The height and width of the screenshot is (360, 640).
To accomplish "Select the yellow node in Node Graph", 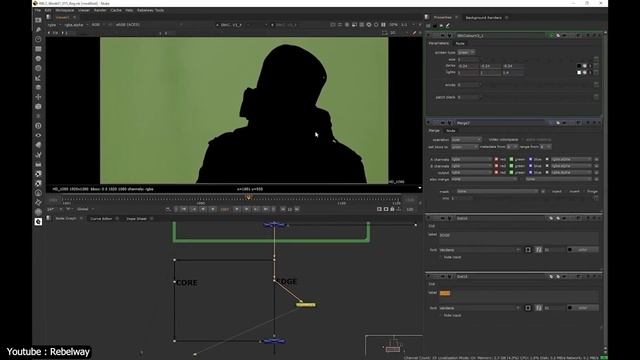I will 306,304.
